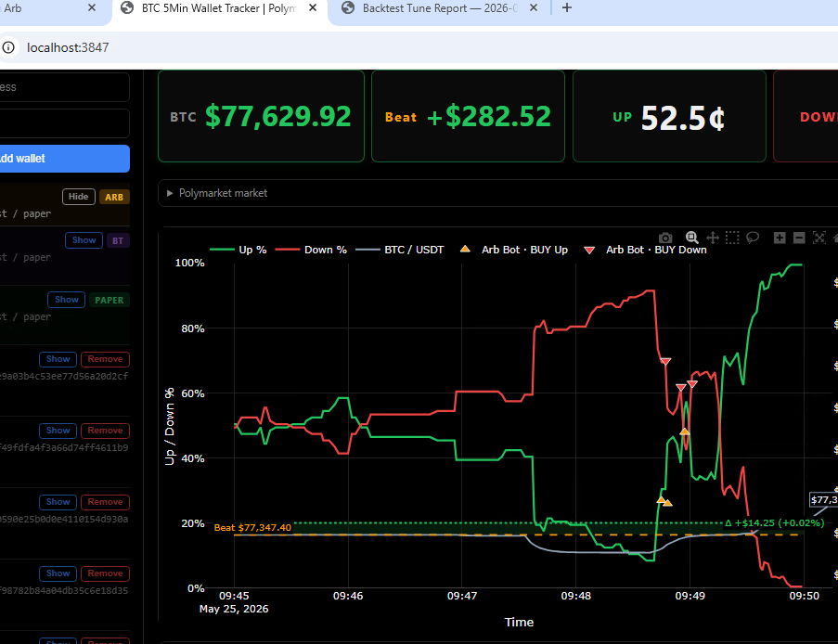The height and width of the screenshot is (644, 838).
Task: Show wallet ending 4db35c6e18d35
Action: coord(58,573)
